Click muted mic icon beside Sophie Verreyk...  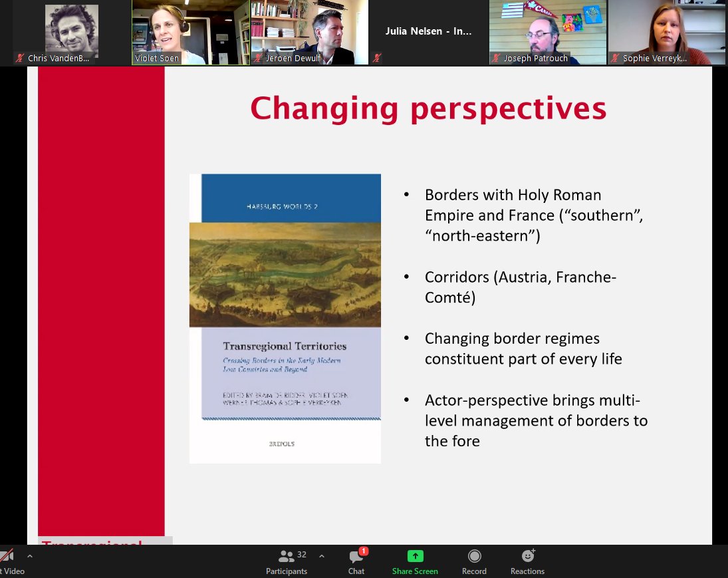[x=615, y=58]
